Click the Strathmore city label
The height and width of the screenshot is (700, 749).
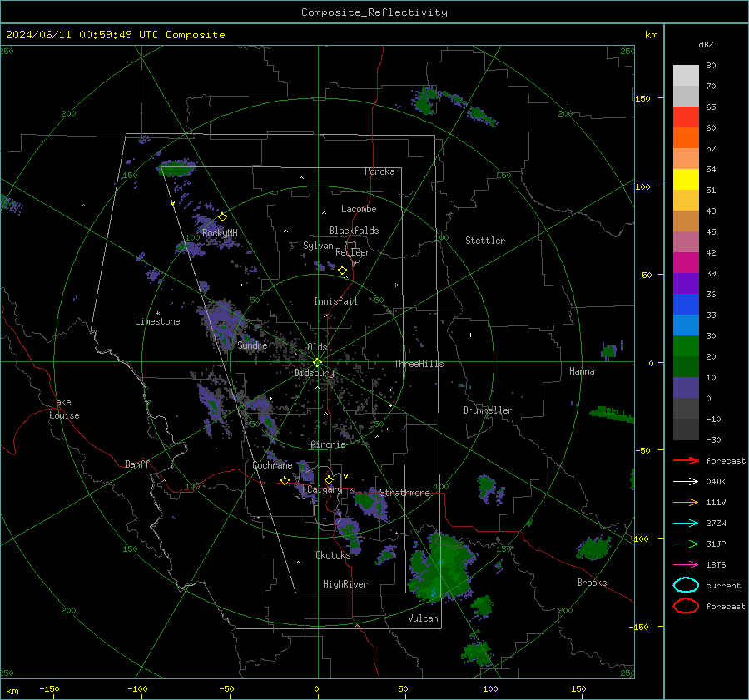404,493
